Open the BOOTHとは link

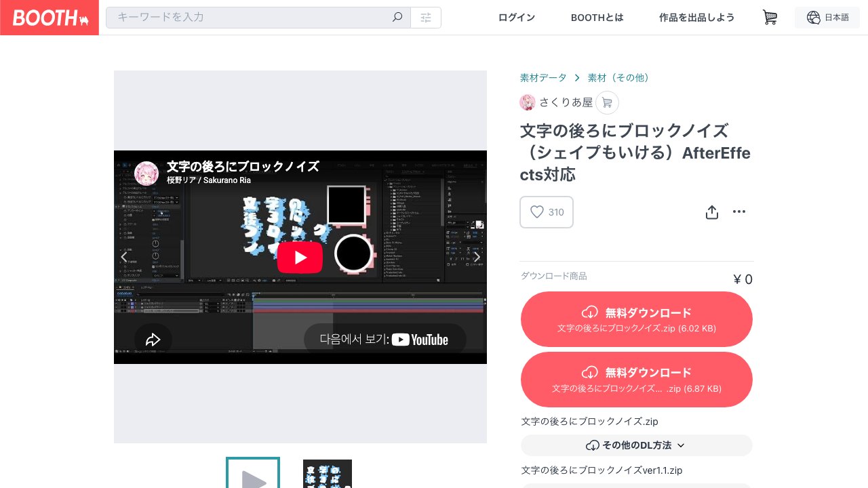point(597,18)
